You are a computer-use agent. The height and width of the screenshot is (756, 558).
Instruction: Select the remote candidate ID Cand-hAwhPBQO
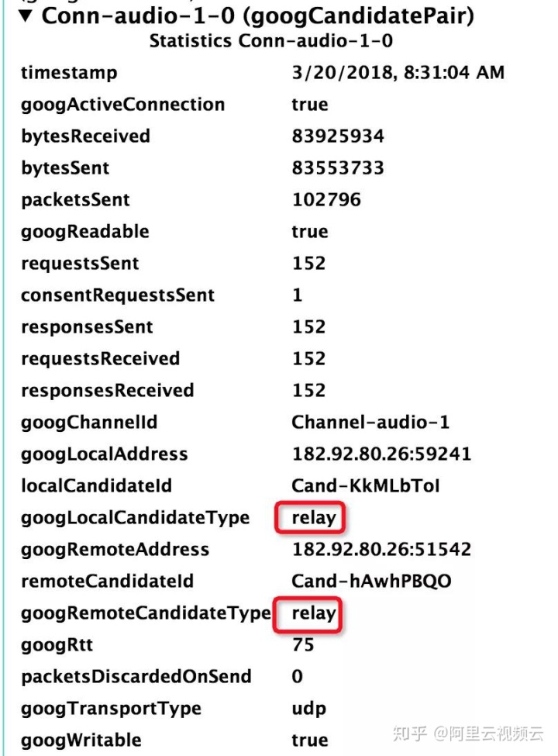pyautogui.click(x=371, y=582)
